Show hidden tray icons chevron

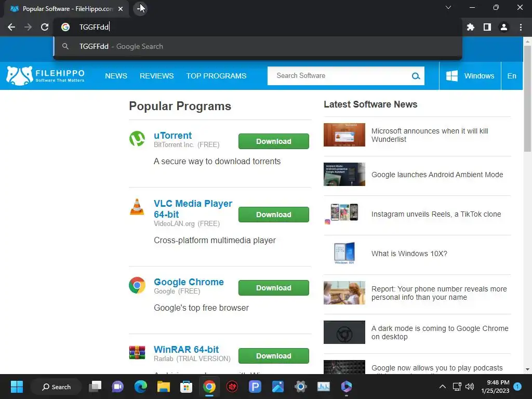(x=443, y=387)
